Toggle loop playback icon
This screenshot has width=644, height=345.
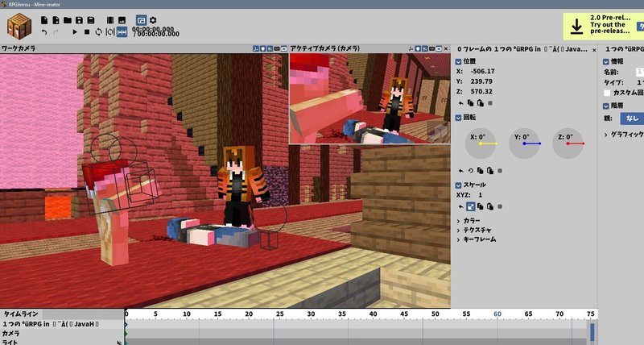point(98,32)
